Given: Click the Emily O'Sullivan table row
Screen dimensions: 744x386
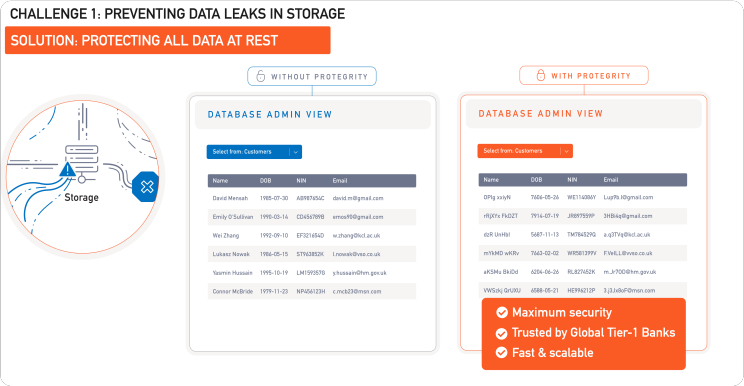Looking at the screenshot, I should click(312, 217).
